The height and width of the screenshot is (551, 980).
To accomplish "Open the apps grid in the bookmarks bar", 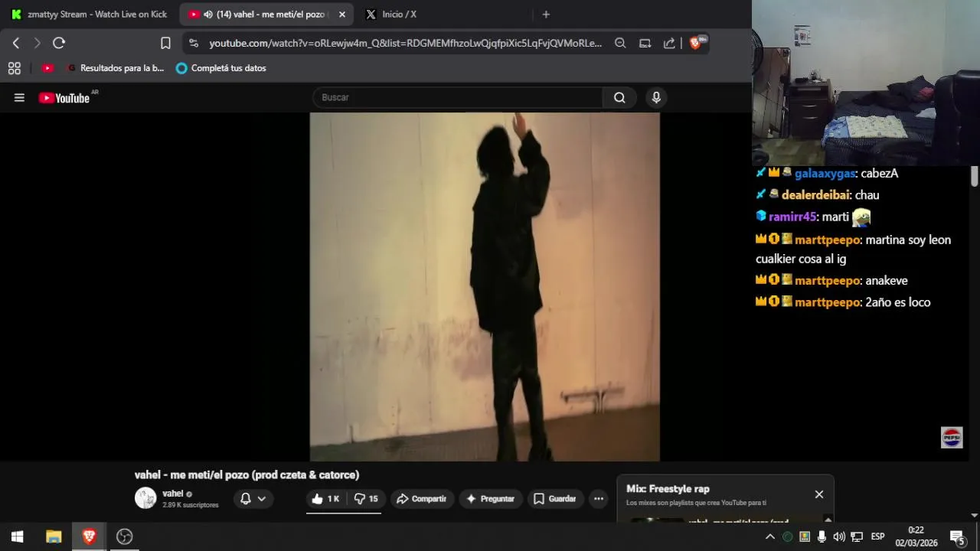I will 15,68.
